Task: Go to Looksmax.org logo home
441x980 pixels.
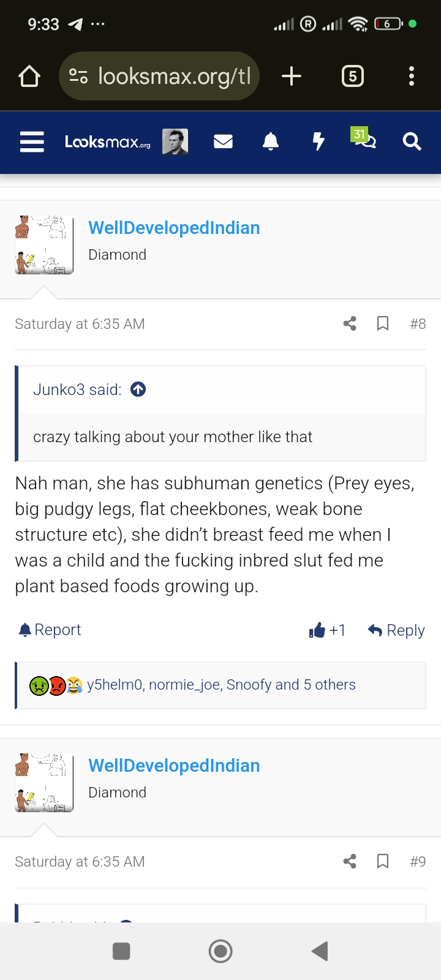Action: click(x=108, y=142)
